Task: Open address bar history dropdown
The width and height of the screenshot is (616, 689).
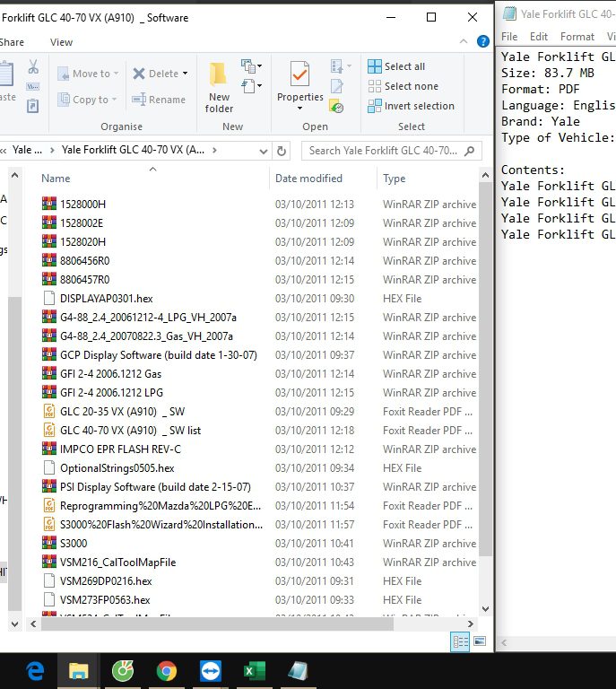Action: click(x=264, y=151)
